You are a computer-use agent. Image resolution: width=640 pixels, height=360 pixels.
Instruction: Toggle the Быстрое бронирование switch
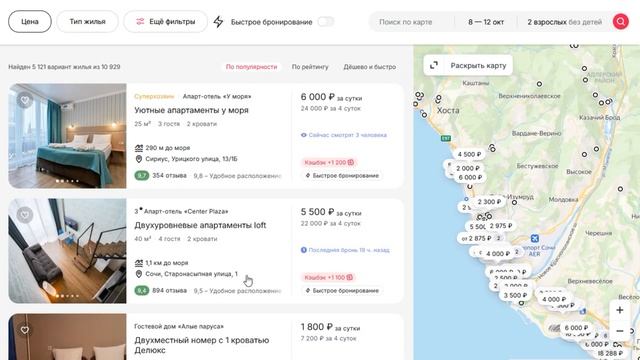coord(325,22)
